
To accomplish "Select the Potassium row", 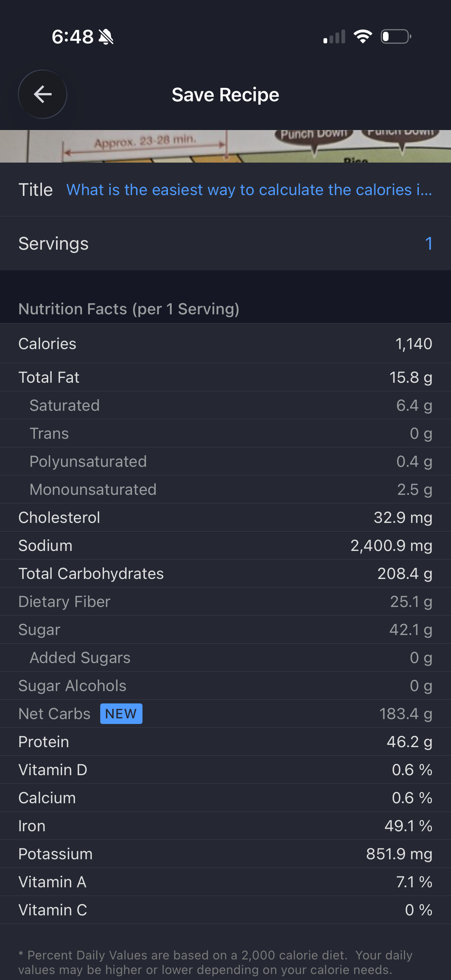I will 225,854.
